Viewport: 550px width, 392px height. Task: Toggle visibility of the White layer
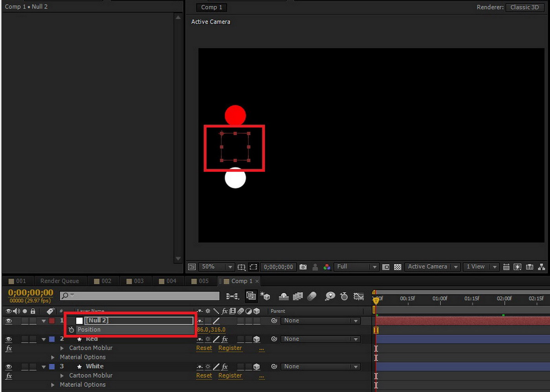pos(9,366)
